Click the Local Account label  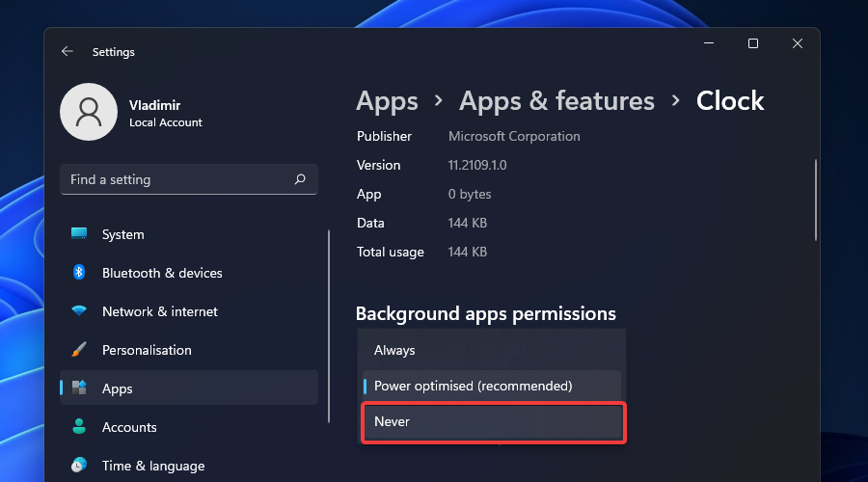[x=166, y=122]
